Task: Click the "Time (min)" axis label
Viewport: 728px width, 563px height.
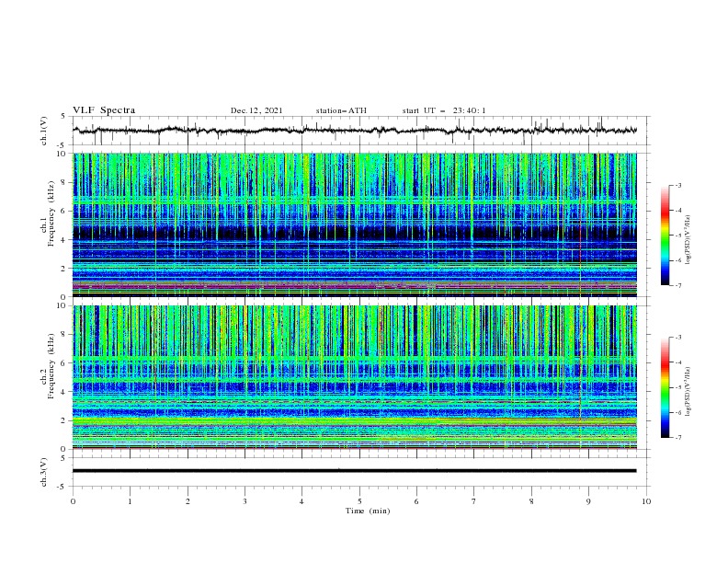Action: click(x=368, y=511)
